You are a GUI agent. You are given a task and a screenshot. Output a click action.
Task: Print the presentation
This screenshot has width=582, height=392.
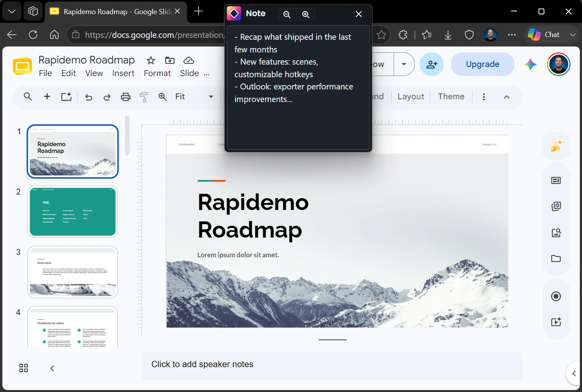click(x=125, y=97)
